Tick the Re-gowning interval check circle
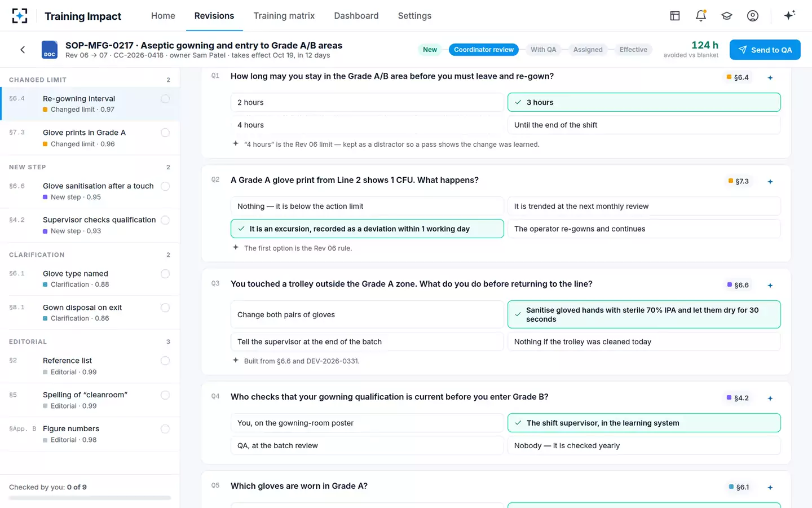Screen dimensions: 812x508 (165, 99)
